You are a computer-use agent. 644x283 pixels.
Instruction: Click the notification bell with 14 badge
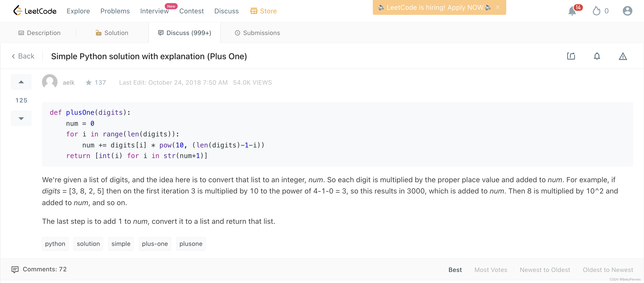point(573,11)
